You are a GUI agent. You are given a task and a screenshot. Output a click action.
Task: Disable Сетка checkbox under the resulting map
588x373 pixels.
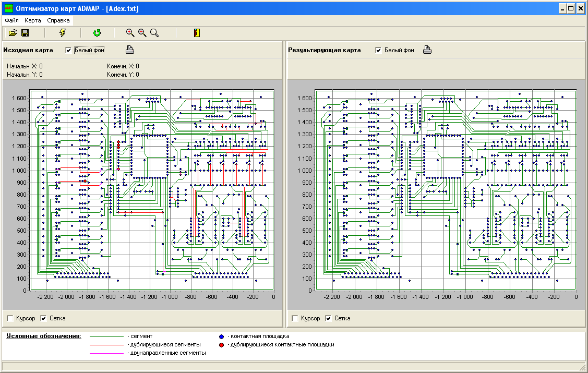tap(328, 318)
